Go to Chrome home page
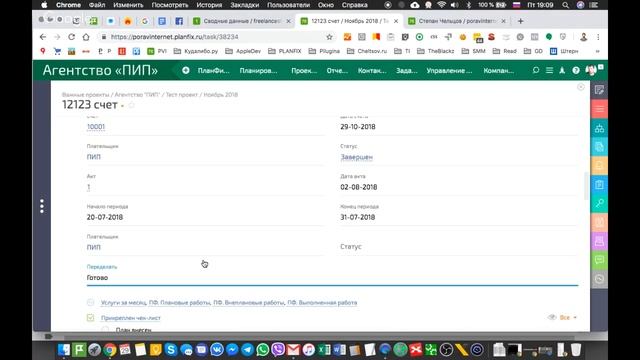This screenshot has height=360, width=640. (x=86, y=37)
